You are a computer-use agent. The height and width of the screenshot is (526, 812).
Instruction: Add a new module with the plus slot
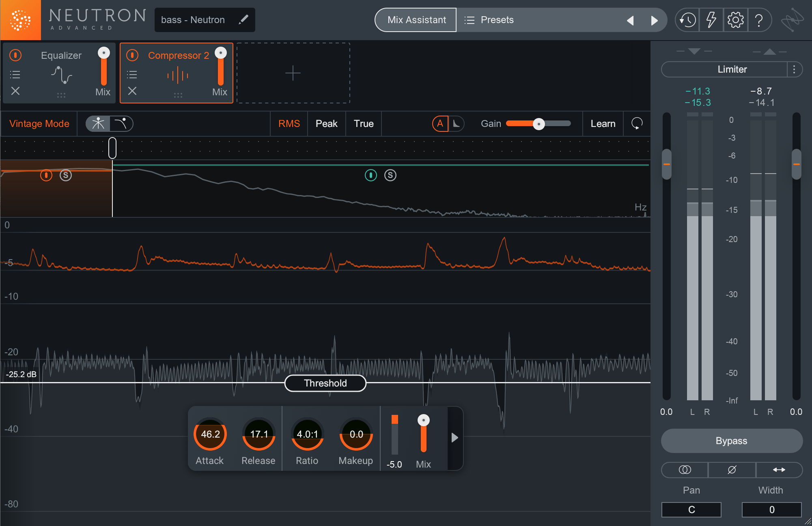pyautogui.click(x=293, y=73)
